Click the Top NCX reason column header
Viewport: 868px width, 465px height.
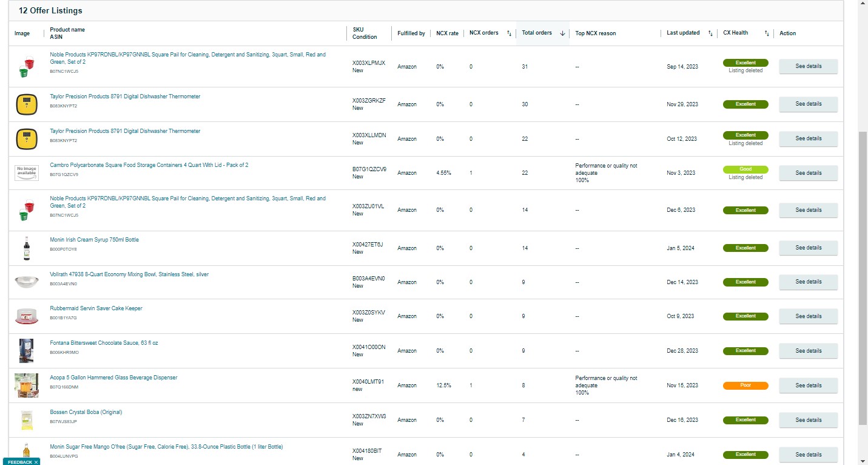pyautogui.click(x=596, y=33)
